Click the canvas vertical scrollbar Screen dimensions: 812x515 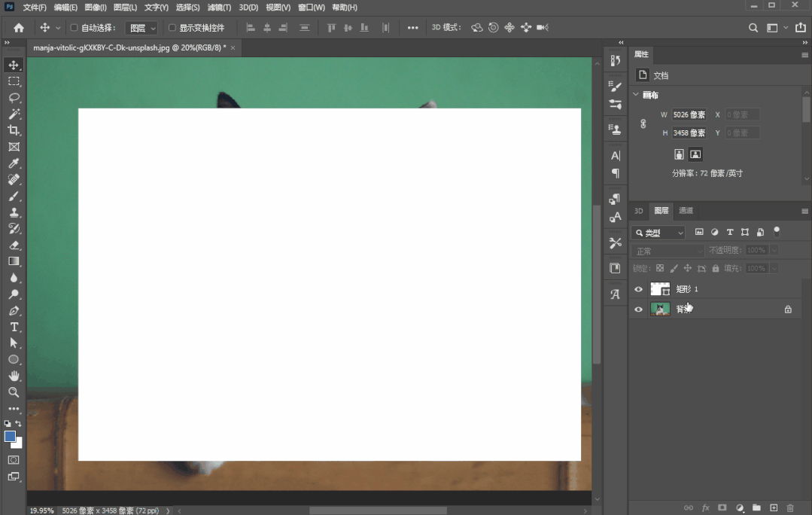(x=597, y=283)
